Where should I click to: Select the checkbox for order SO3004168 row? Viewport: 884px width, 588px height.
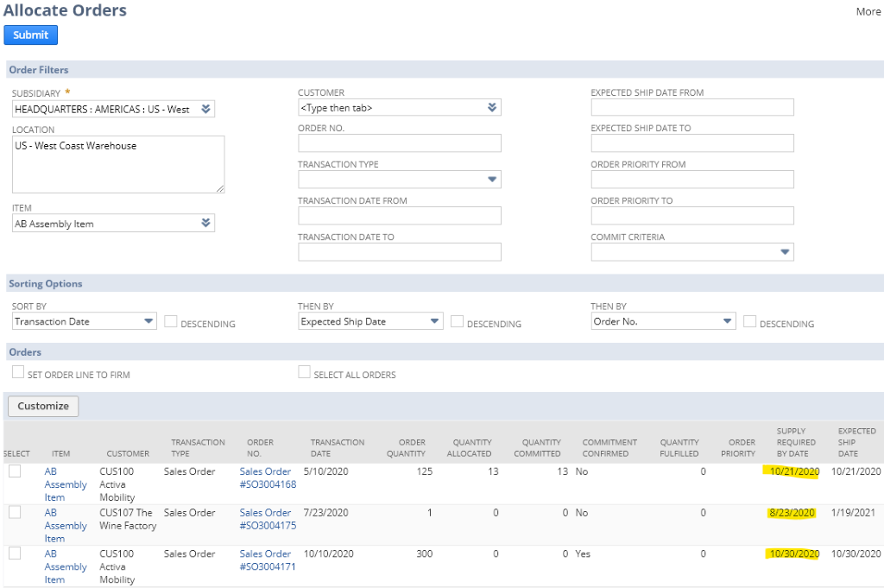click(x=15, y=471)
